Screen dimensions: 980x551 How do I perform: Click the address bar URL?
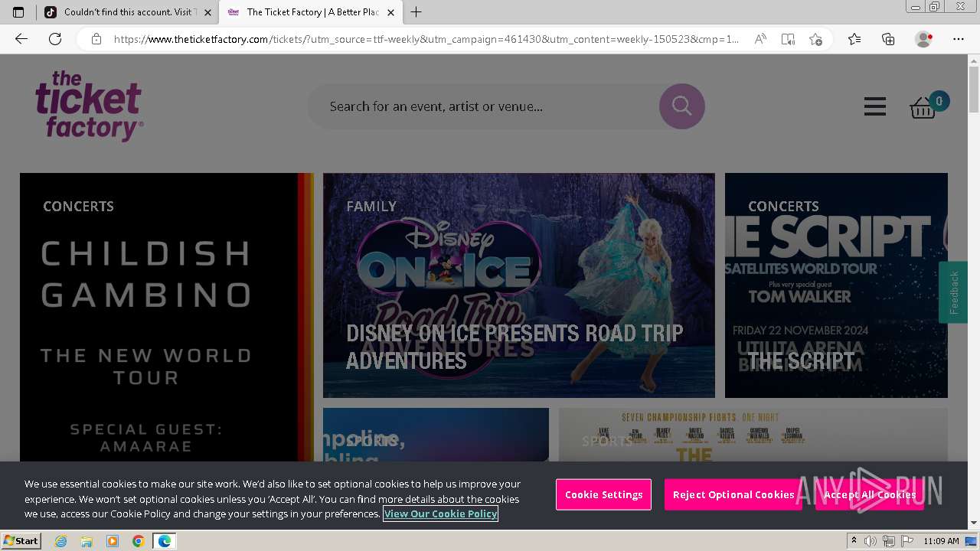click(426, 39)
